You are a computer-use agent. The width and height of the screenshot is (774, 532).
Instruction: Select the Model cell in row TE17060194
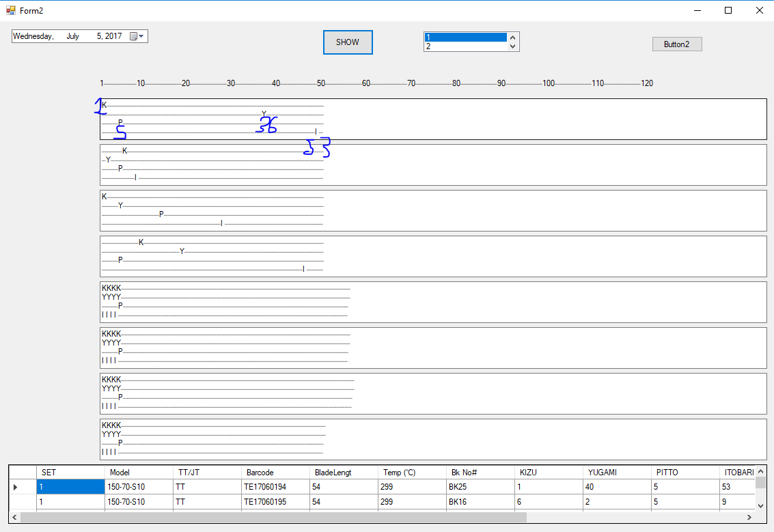139,487
